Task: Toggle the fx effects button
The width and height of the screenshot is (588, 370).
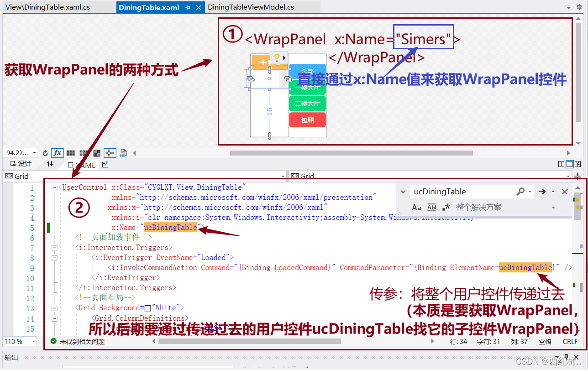Action: click(x=57, y=153)
